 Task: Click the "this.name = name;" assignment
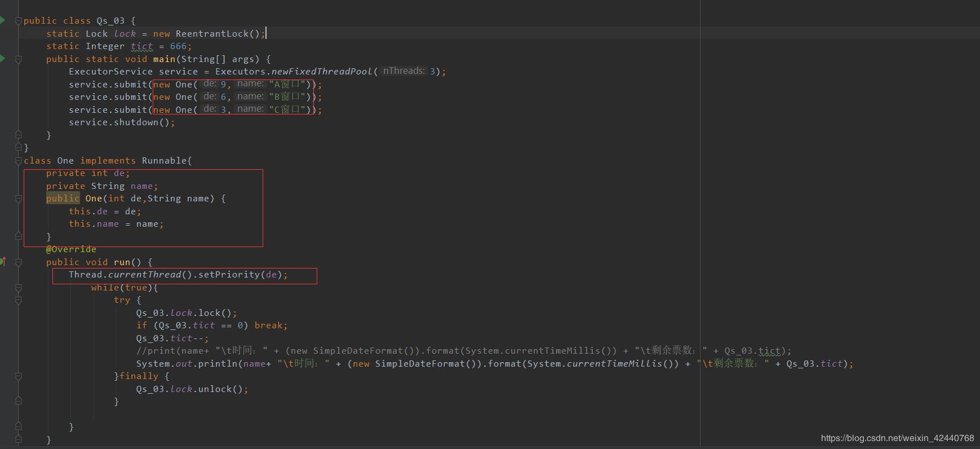click(116, 224)
